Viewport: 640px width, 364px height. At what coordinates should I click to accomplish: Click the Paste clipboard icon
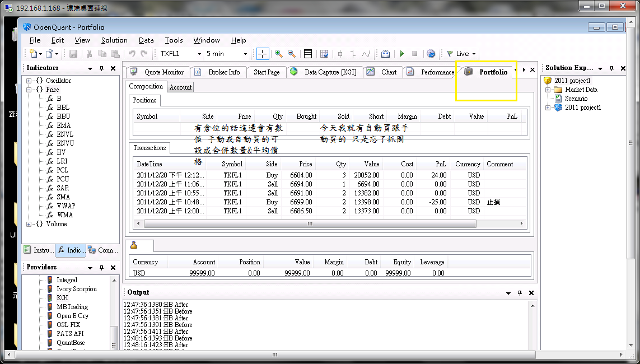[115, 54]
